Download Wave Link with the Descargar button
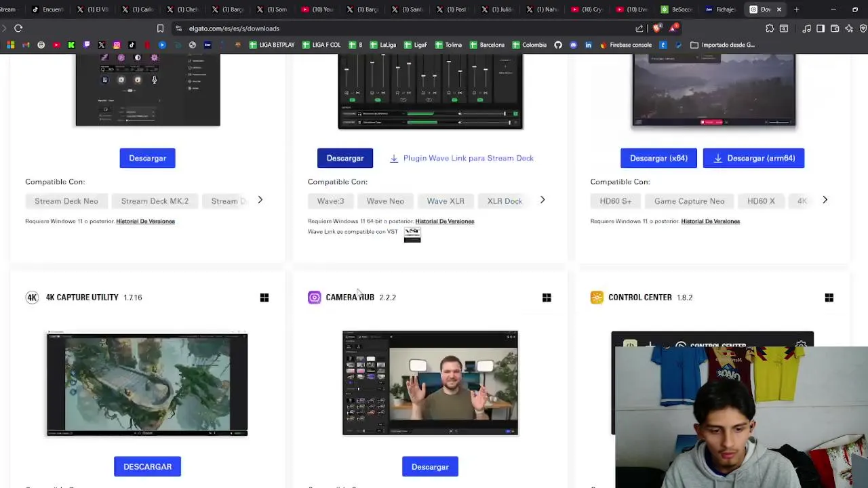The height and width of the screenshot is (488, 868). click(x=345, y=158)
